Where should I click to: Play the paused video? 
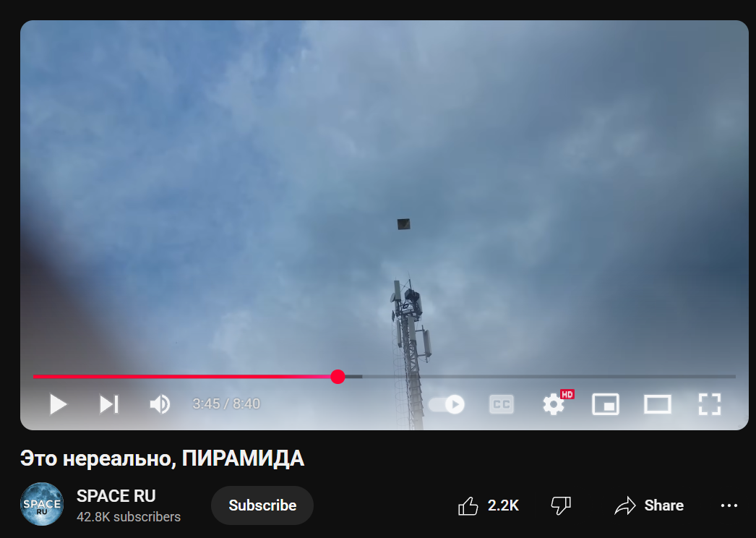58,404
